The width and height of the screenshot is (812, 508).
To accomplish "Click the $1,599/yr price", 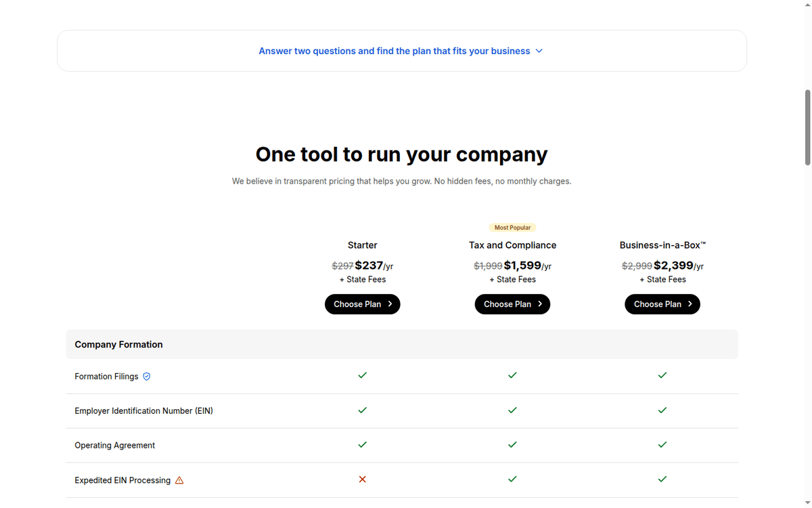I will (x=528, y=266).
